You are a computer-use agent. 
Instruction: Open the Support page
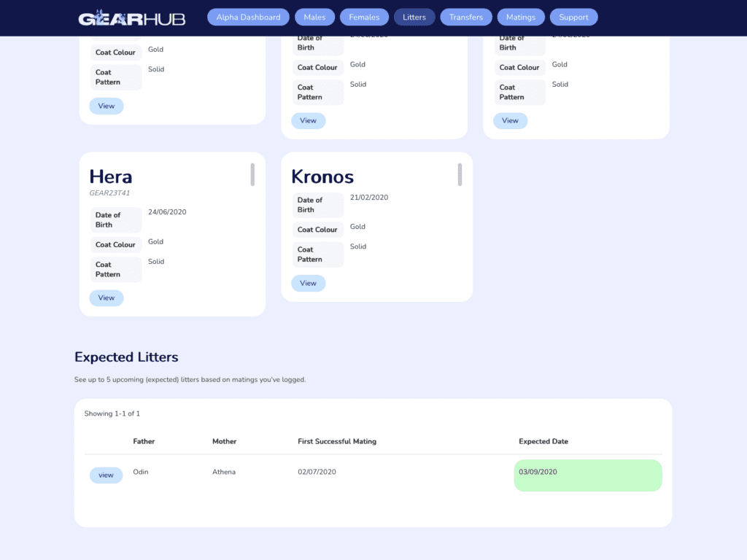tap(573, 17)
